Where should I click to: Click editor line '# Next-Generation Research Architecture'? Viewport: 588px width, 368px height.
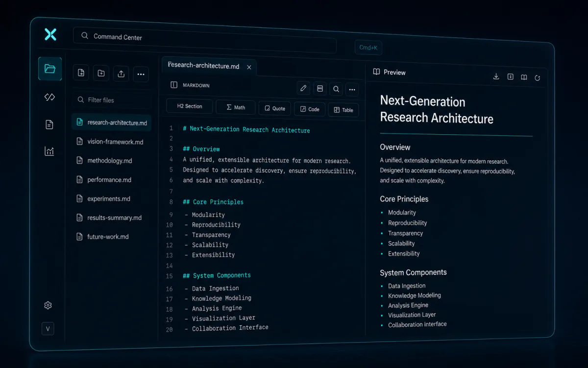click(x=246, y=130)
